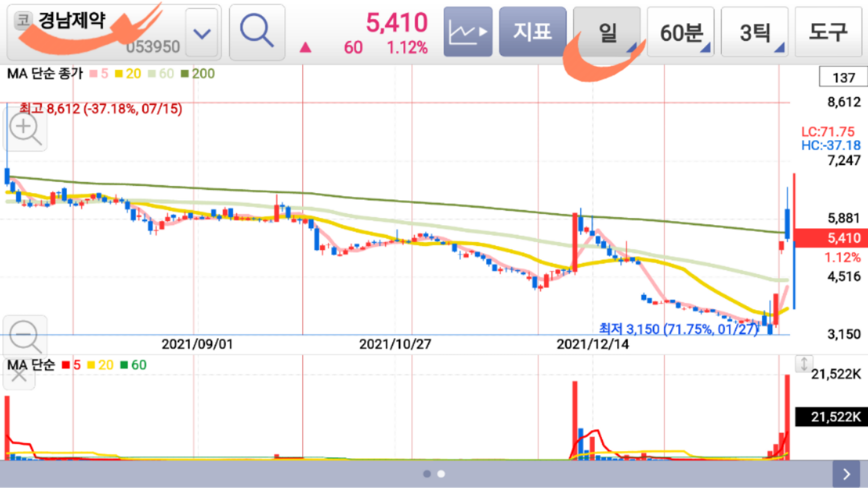The height and width of the screenshot is (488, 868).
Task: Tap the 2021/09/01 date label
Action: (x=197, y=344)
